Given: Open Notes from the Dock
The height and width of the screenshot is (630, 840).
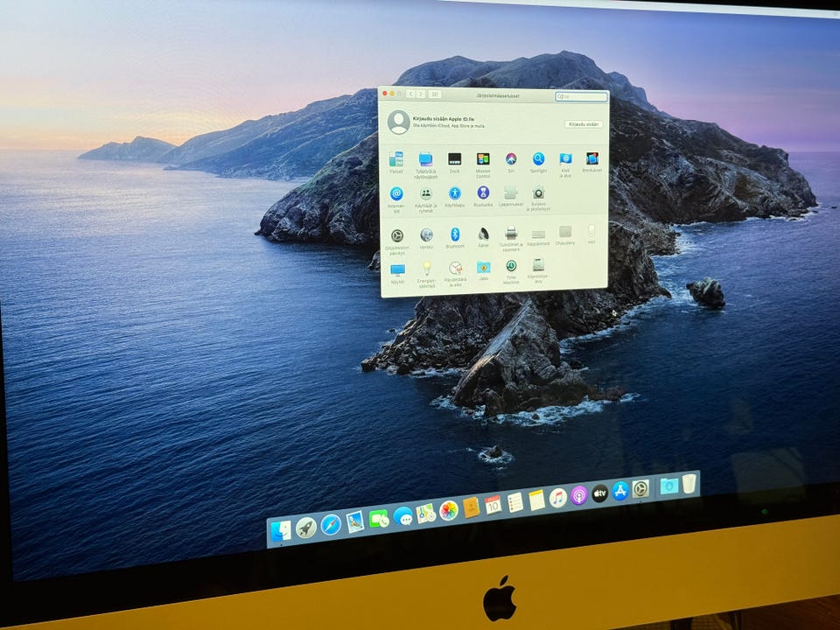Looking at the screenshot, I should point(536,500).
